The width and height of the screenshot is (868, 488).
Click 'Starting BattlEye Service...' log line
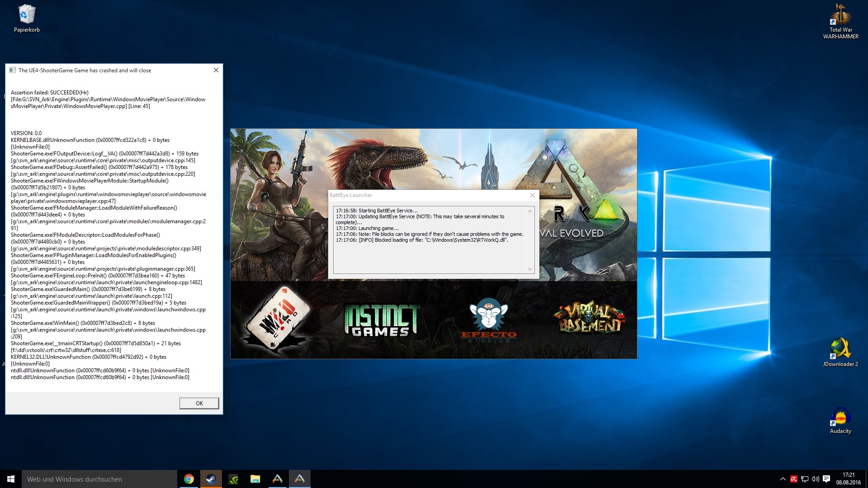pyautogui.click(x=377, y=211)
